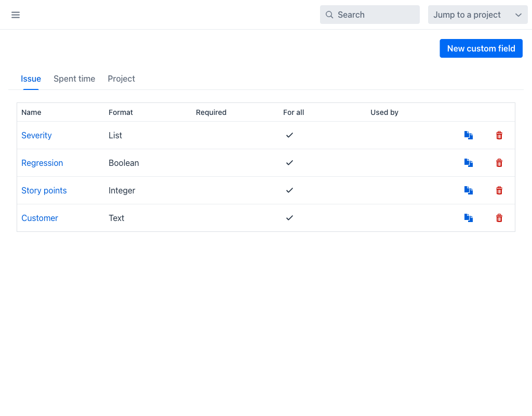This screenshot has height=416, width=532.
Task: Copy the Story points custom field
Action: click(469, 190)
